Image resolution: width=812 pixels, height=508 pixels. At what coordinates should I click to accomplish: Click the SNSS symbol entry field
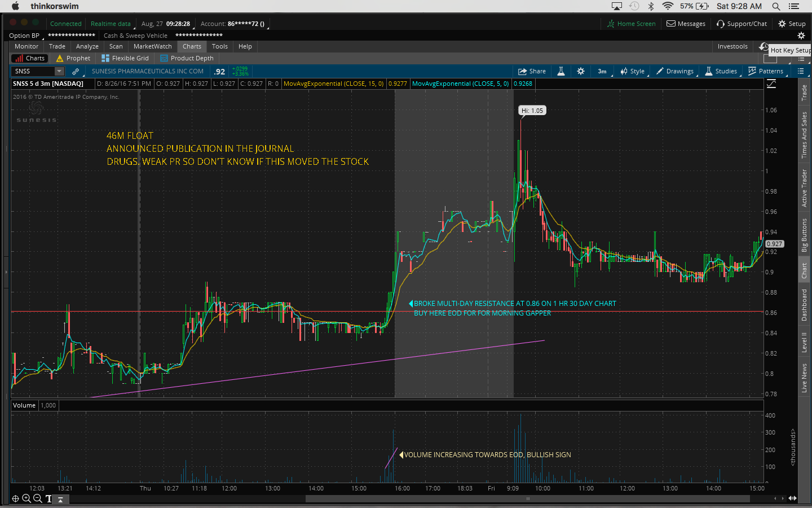point(33,71)
